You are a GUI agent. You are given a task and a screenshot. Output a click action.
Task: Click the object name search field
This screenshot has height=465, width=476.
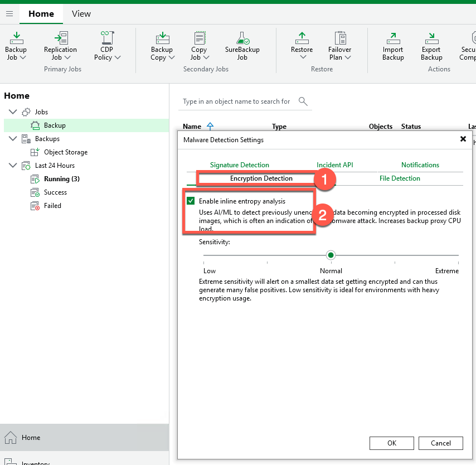[x=237, y=101]
